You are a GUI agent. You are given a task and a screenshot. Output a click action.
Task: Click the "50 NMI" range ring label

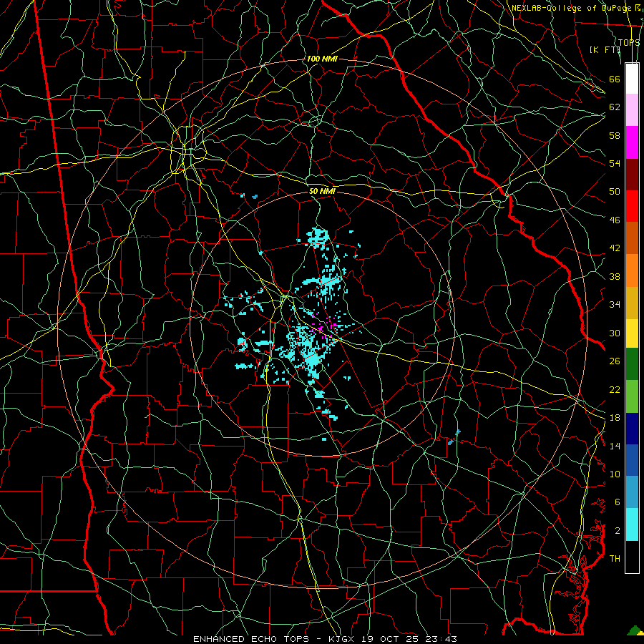(322, 191)
